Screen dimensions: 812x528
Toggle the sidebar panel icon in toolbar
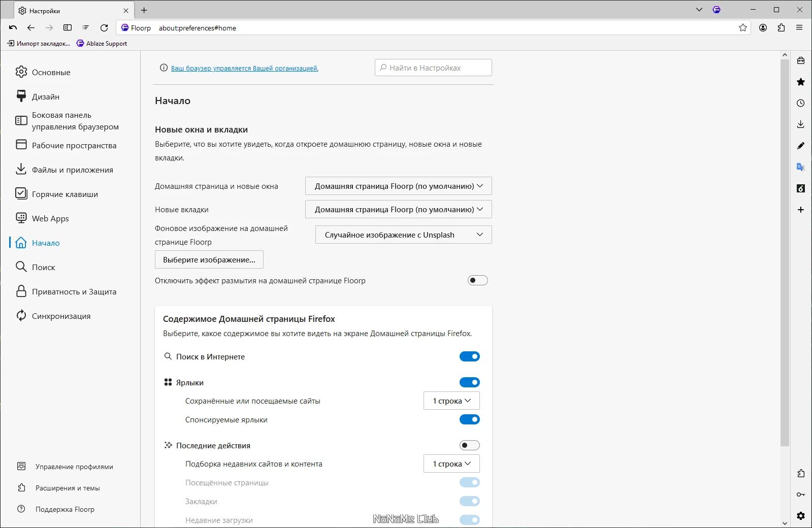click(x=68, y=28)
